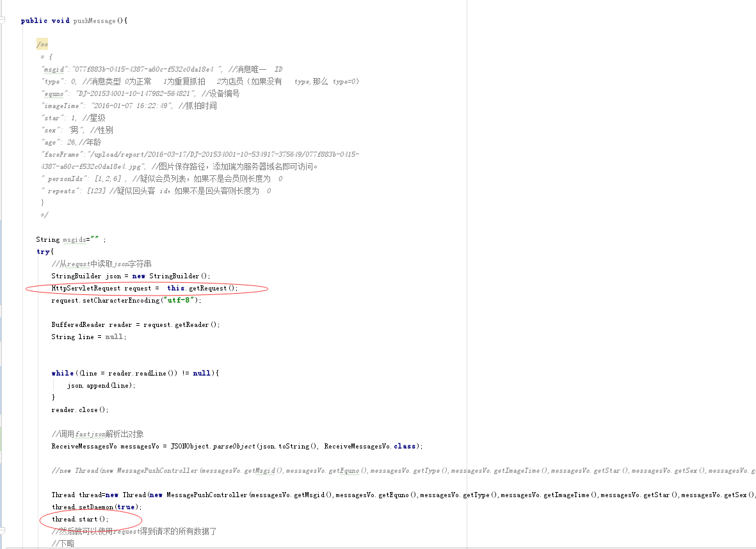This screenshot has height=549, width=756.
Task: Click 'json.append(line);' statement
Action: tap(101, 386)
